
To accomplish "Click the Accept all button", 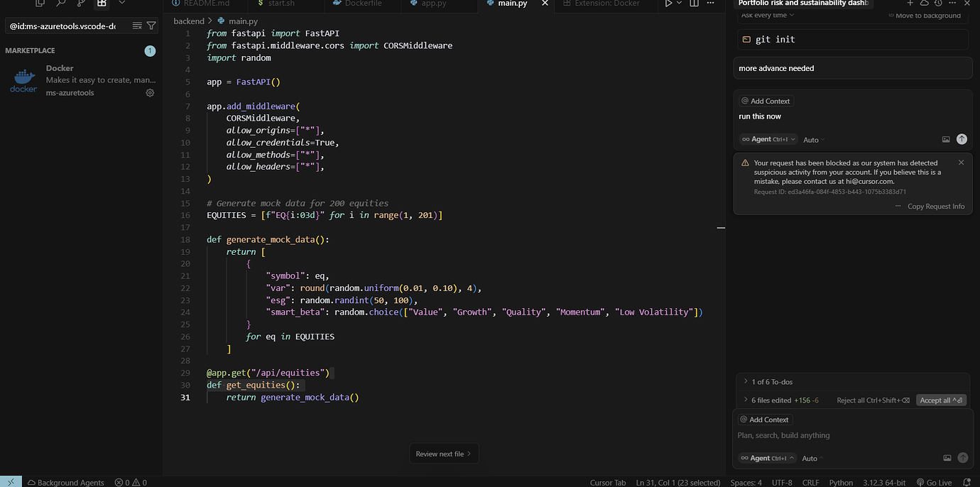I will (941, 400).
